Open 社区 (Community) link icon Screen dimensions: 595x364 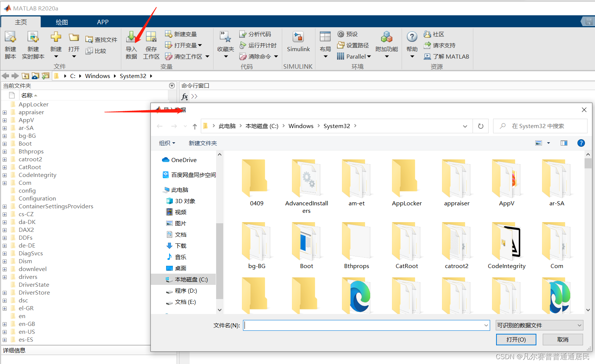coord(427,34)
